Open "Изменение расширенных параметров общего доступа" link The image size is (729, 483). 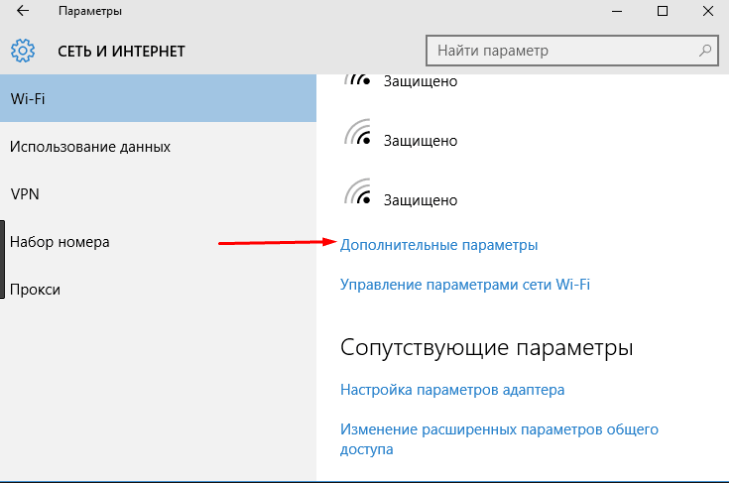point(499,439)
